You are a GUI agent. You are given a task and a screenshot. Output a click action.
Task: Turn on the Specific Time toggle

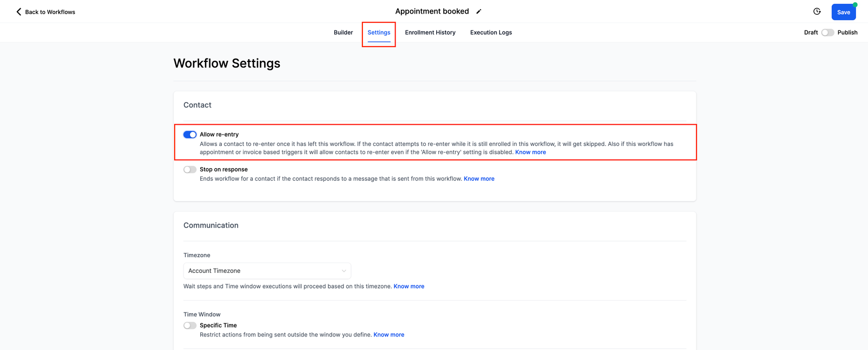tap(190, 326)
